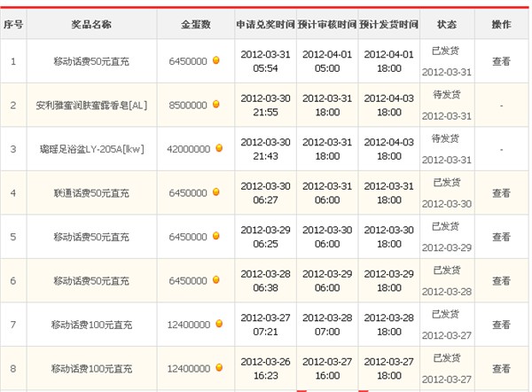Image resolution: width=532 pixels, height=392 pixels.
Task: Click the 奖品名称 column header
Action: 91,25
